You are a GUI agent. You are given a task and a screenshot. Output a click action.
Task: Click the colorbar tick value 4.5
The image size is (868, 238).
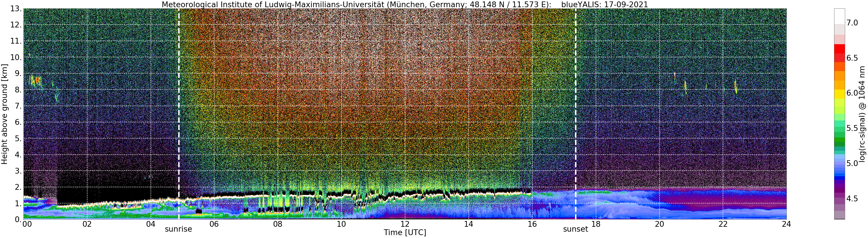(852, 199)
